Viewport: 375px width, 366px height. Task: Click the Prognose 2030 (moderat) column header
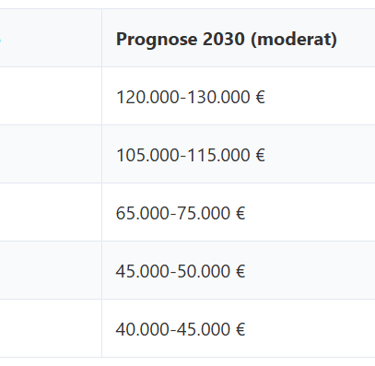point(238,38)
